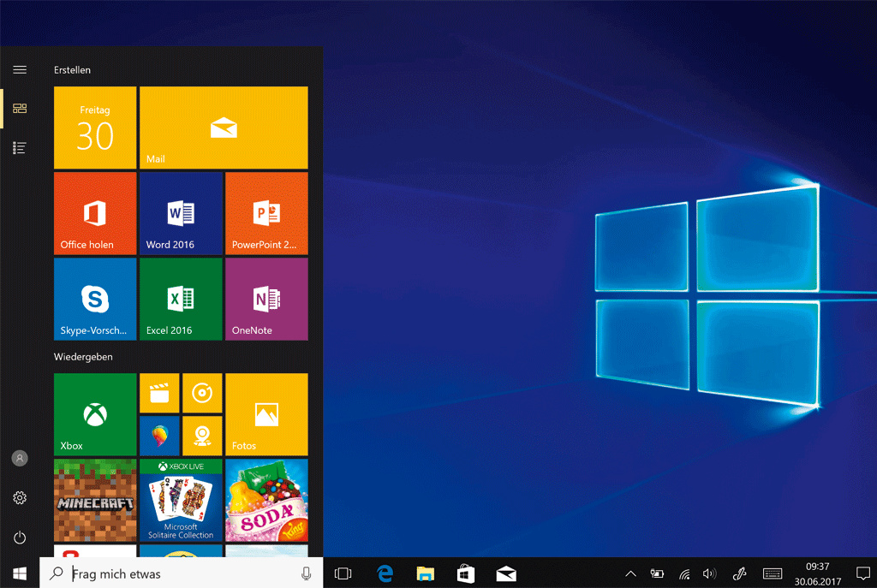Open the Groove Music small tile

[202, 393]
